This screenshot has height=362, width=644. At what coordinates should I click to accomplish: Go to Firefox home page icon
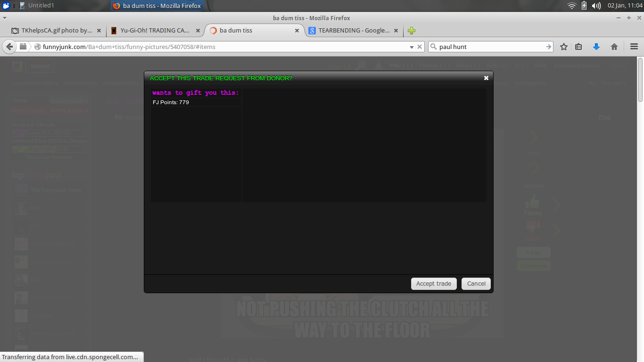(x=614, y=47)
